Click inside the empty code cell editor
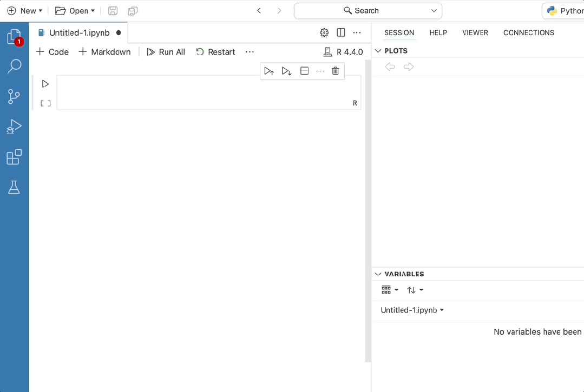The image size is (584, 392). 208,92
